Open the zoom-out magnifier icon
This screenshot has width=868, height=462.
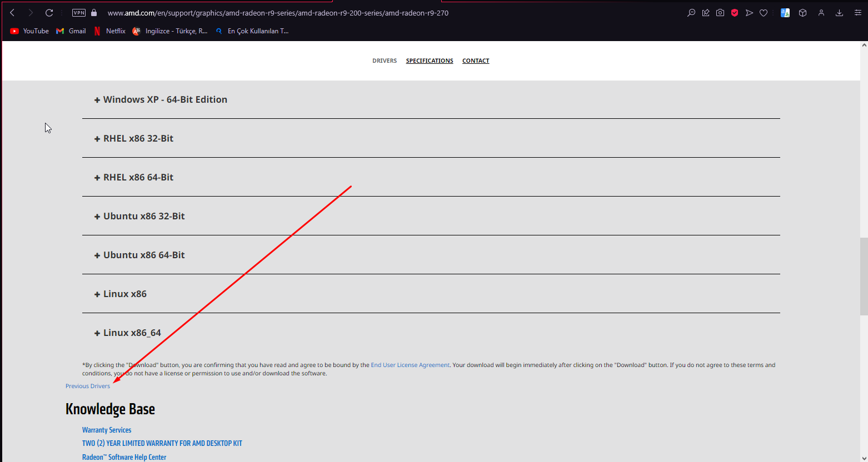(x=691, y=13)
